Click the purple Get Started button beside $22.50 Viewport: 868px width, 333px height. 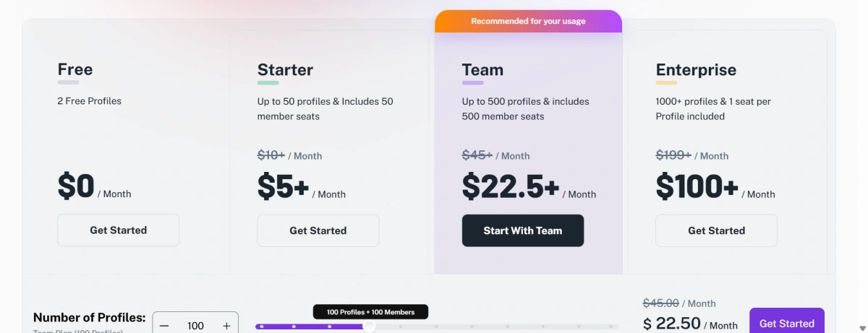click(x=787, y=323)
